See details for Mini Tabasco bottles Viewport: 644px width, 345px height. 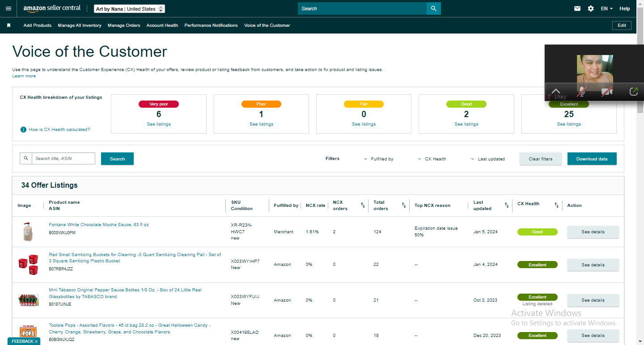[x=593, y=300]
